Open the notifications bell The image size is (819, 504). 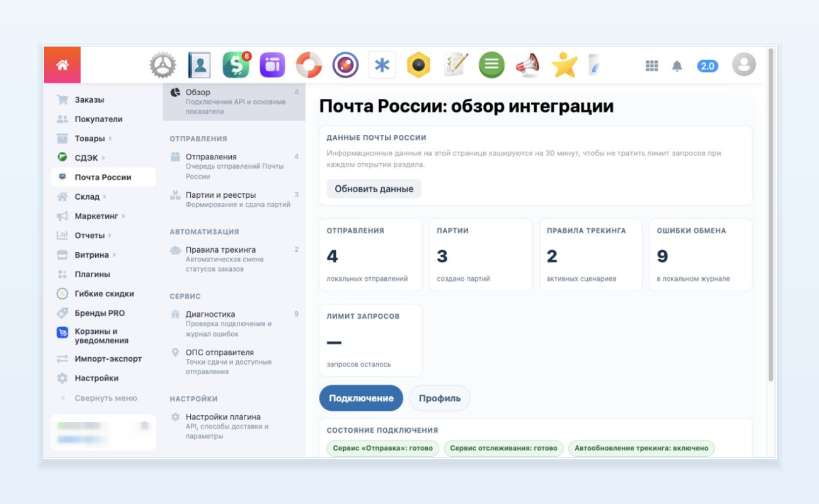(x=677, y=66)
